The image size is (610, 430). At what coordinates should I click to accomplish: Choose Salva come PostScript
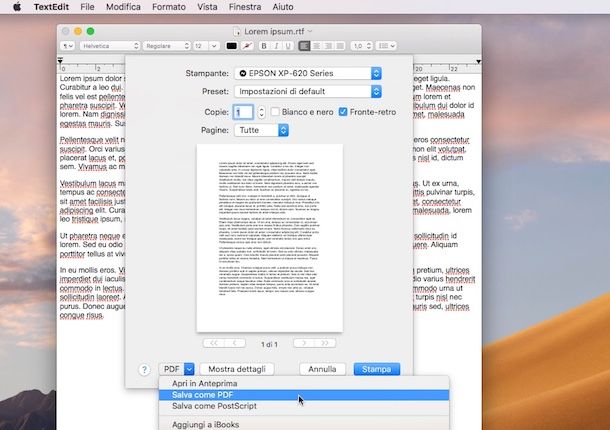(x=304, y=406)
